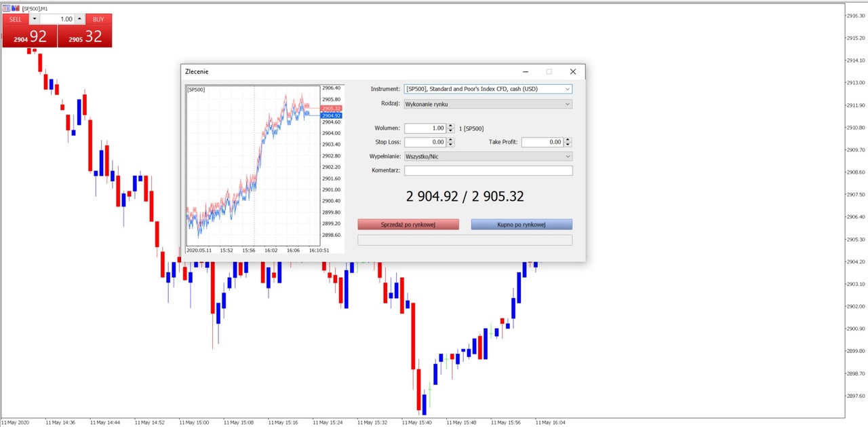Click 2906.40 on the tick chart price scale

point(332,88)
